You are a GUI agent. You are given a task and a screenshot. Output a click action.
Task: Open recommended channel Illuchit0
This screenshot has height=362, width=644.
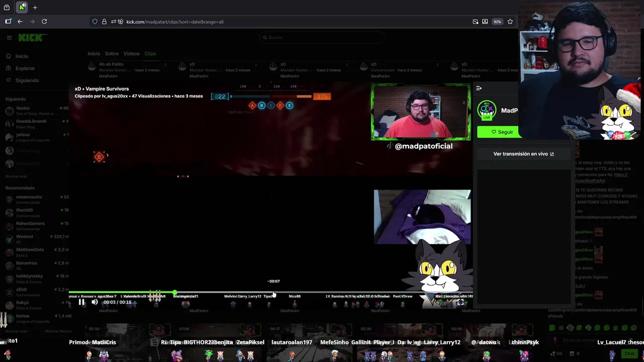tap(36, 212)
